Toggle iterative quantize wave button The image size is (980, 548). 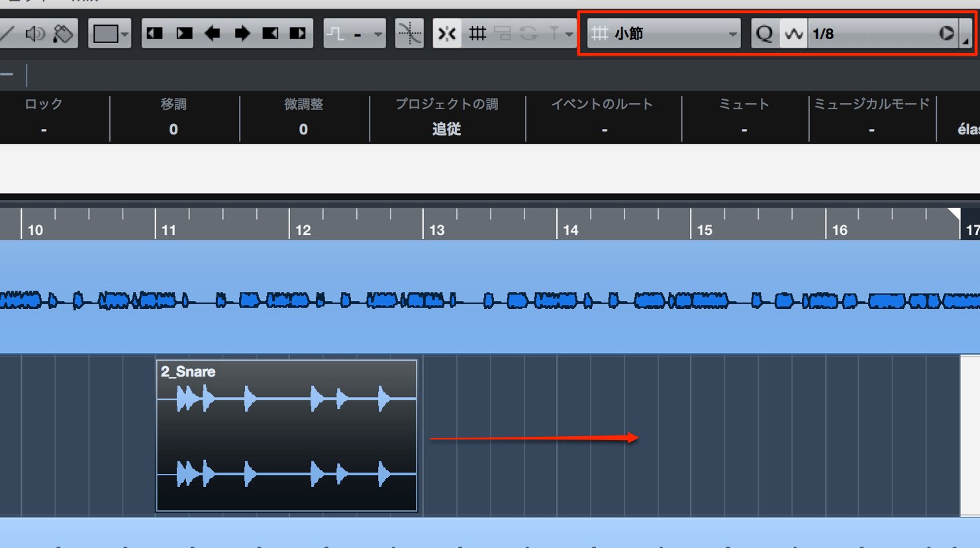point(793,34)
